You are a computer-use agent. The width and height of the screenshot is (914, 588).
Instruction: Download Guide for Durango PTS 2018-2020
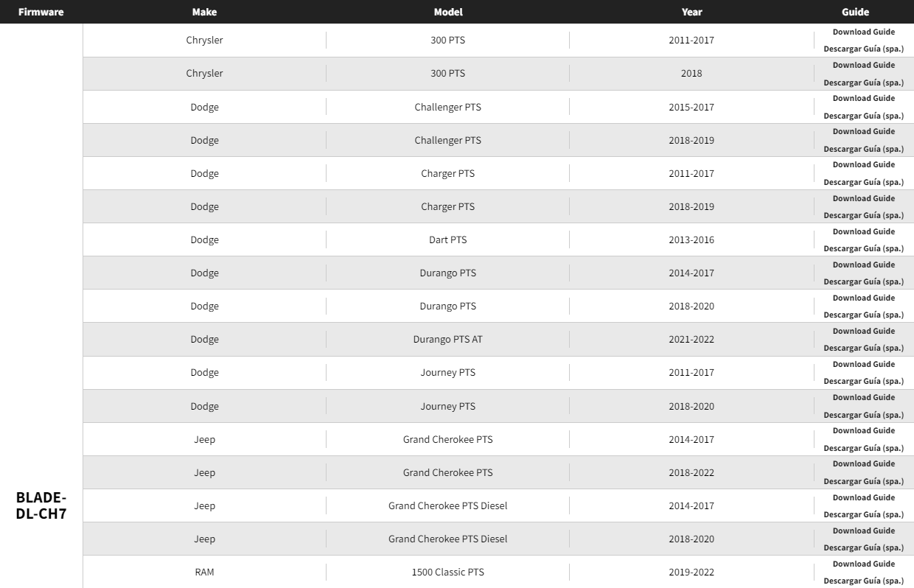[x=863, y=298]
